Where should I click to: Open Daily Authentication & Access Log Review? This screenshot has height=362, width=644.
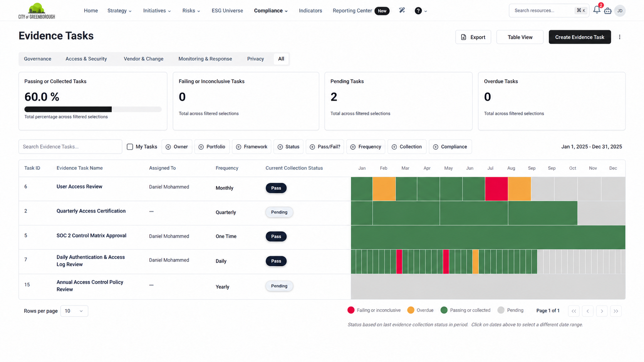[x=91, y=261]
